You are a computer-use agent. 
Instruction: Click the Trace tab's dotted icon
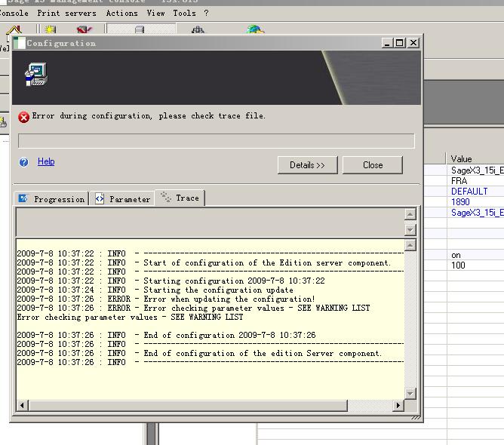[x=166, y=198]
